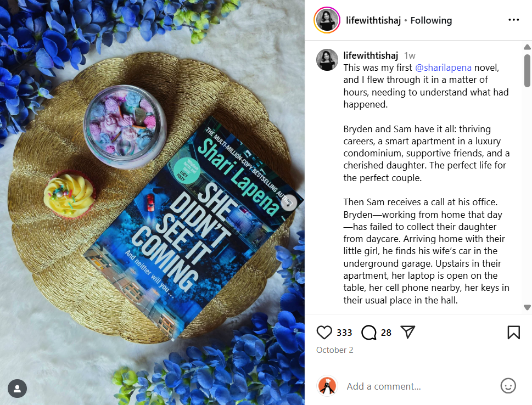This screenshot has height=405, width=532.
Task: Click the caption scrollbar down arrow
Action: click(x=527, y=307)
